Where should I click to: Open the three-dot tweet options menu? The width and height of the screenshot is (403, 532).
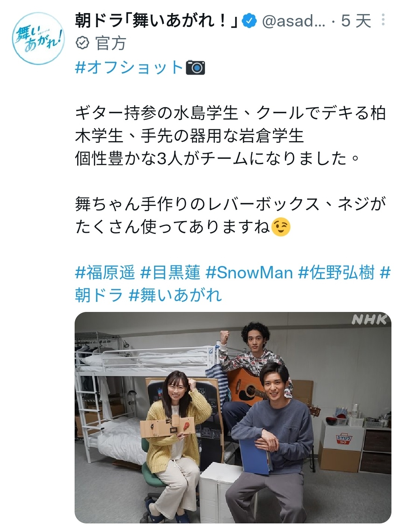[383, 20]
